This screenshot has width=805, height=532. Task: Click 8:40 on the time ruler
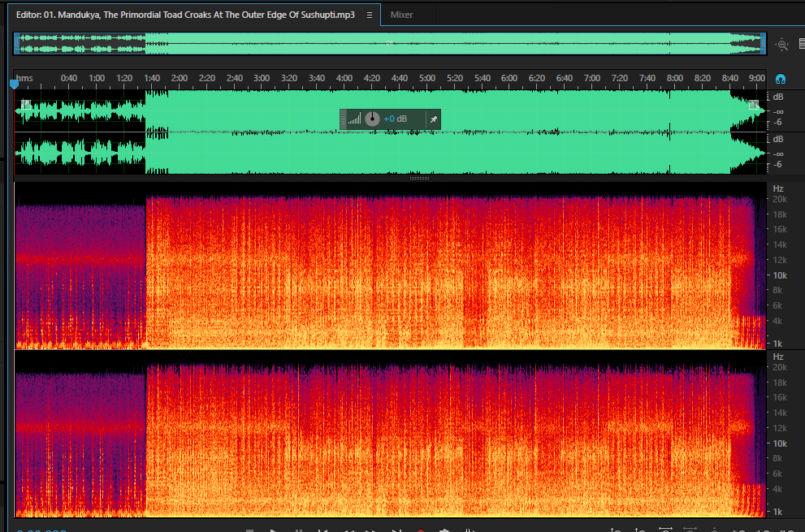[x=730, y=78]
